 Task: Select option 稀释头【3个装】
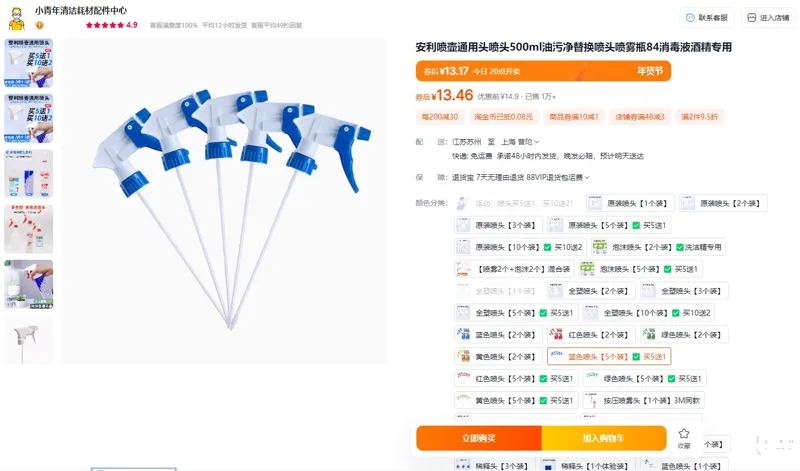pyautogui.click(x=494, y=465)
